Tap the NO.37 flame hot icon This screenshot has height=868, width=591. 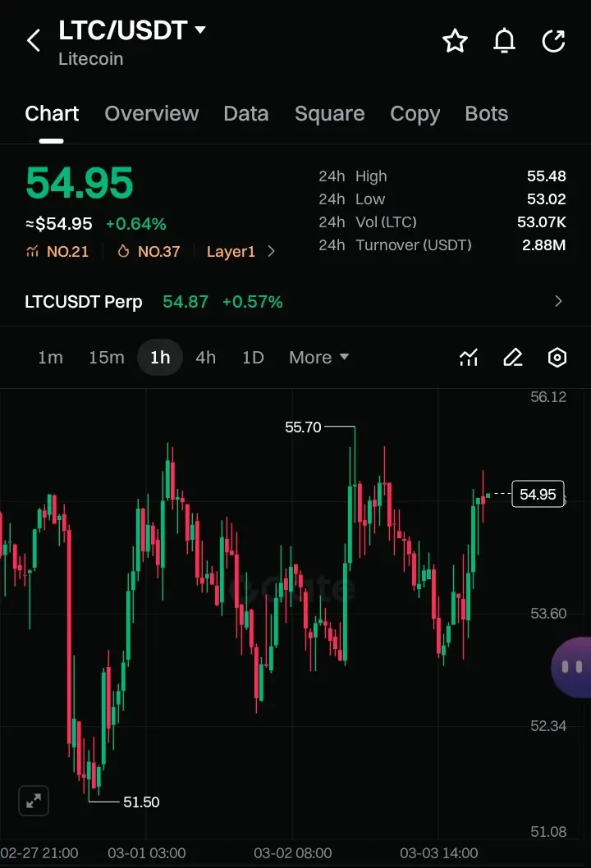tap(123, 251)
